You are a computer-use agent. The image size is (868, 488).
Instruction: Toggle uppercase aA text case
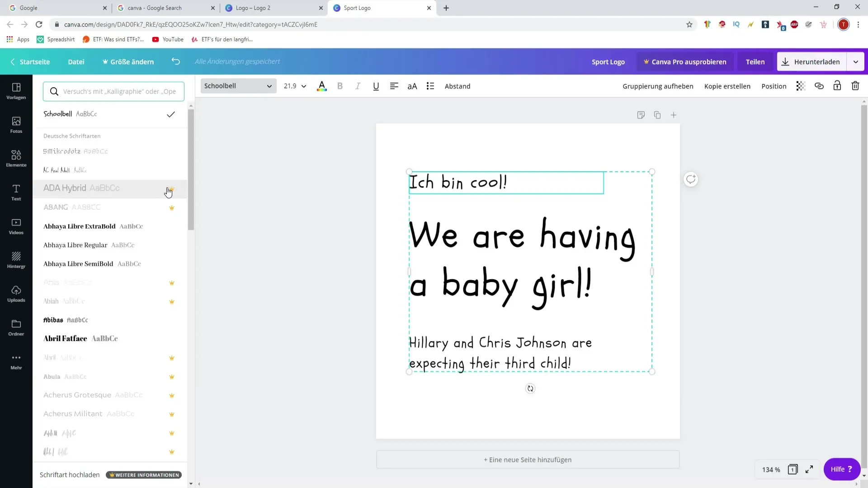click(412, 86)
